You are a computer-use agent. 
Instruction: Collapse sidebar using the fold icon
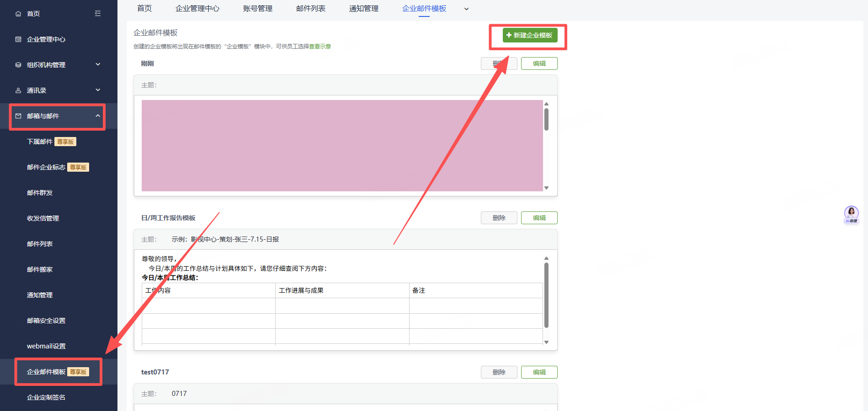[98, 14]
